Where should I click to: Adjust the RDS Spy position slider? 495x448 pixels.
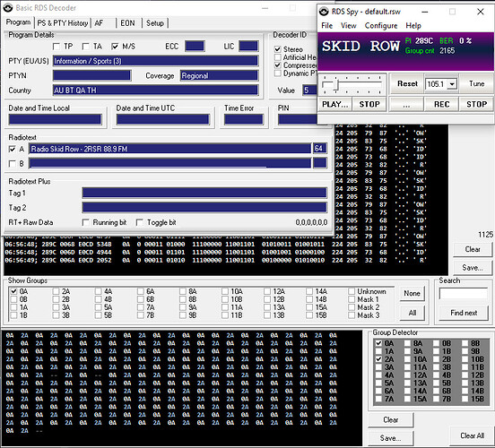(x=336, y=84)
